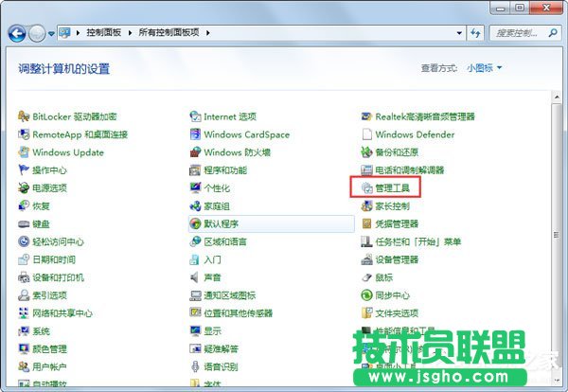Click the 电源选项 icon
Viewport: 568px width, 392px height.
tap(24, 188)
